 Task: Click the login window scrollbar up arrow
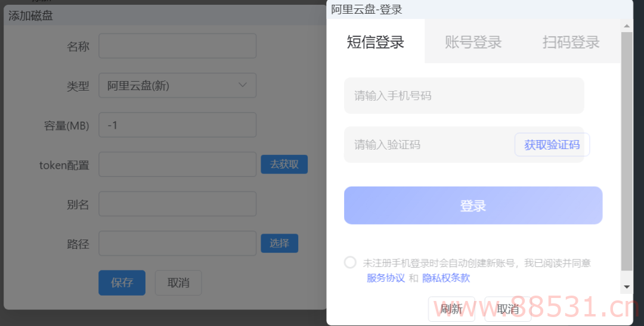pos(627,26)
